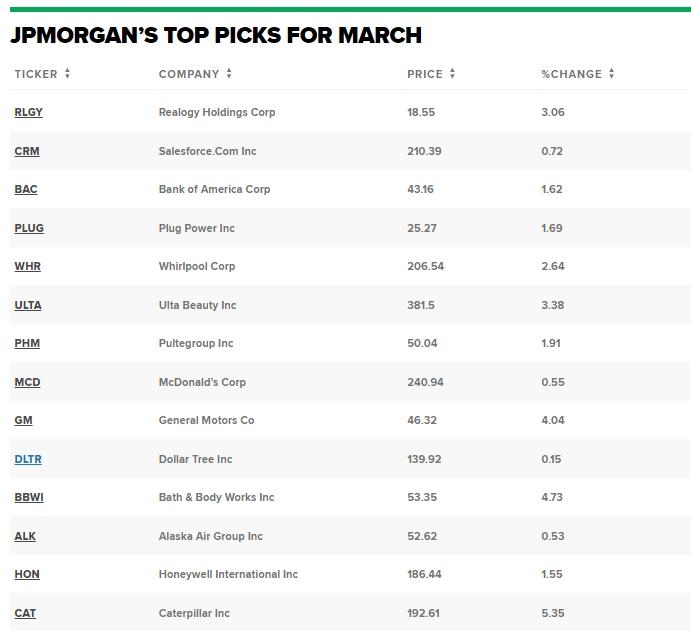Open CRM ticker link
The height and width of the screenshot is (631, 691).
click(x=27, y=151)
